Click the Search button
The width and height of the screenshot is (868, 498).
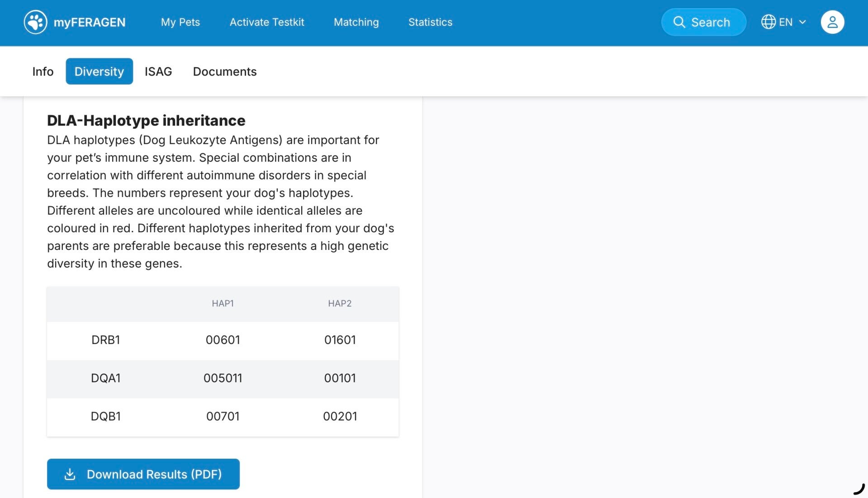click(703, 22)
